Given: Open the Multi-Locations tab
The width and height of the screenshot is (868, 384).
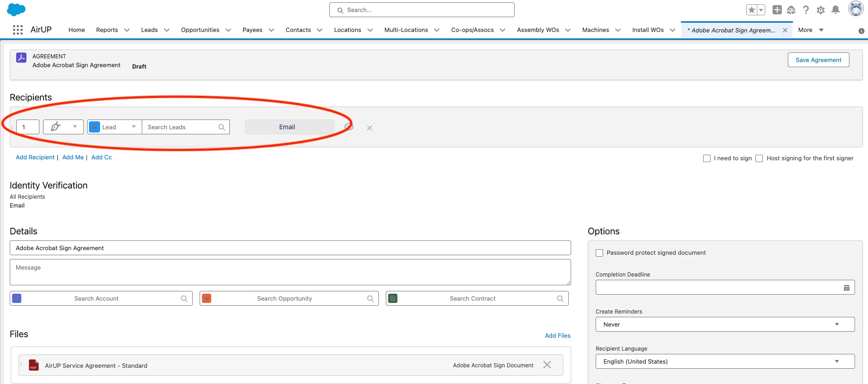Looking at the screenshot, I should tap(406, 30).
